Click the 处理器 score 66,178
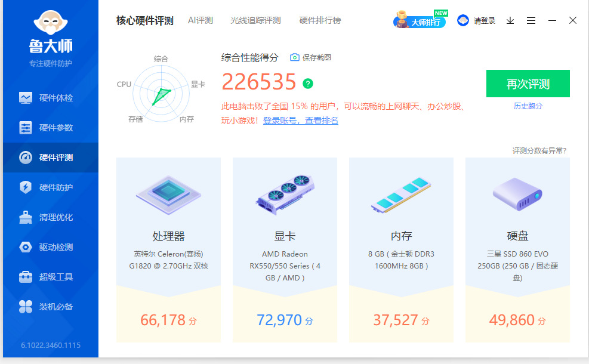This screenshot has width=589, height=364. coord(168,320)
